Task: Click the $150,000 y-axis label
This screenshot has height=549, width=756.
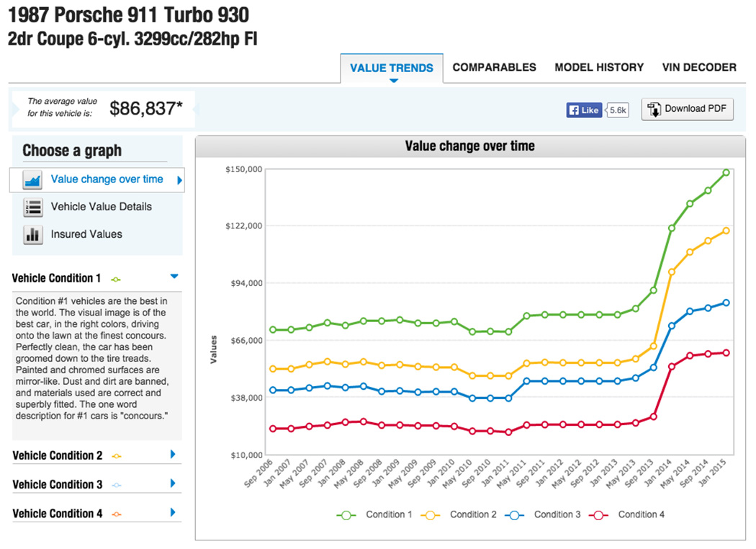Action: click(244, 169)
